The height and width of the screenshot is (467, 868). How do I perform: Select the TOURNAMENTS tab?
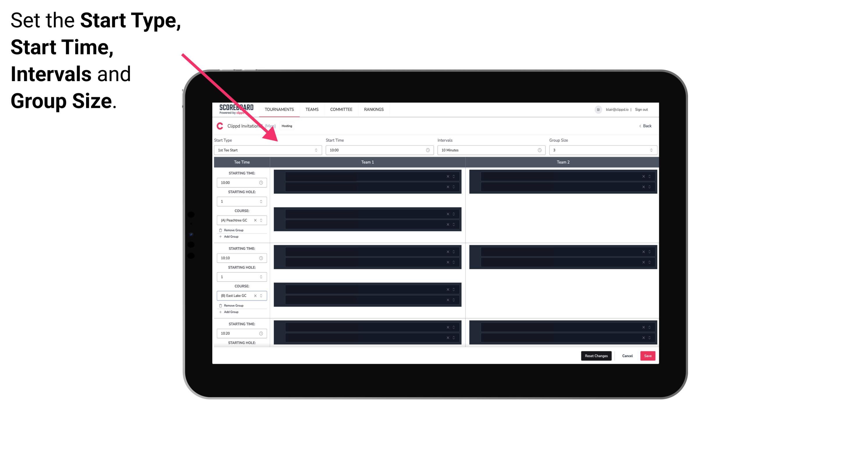(x=279, y=109)
